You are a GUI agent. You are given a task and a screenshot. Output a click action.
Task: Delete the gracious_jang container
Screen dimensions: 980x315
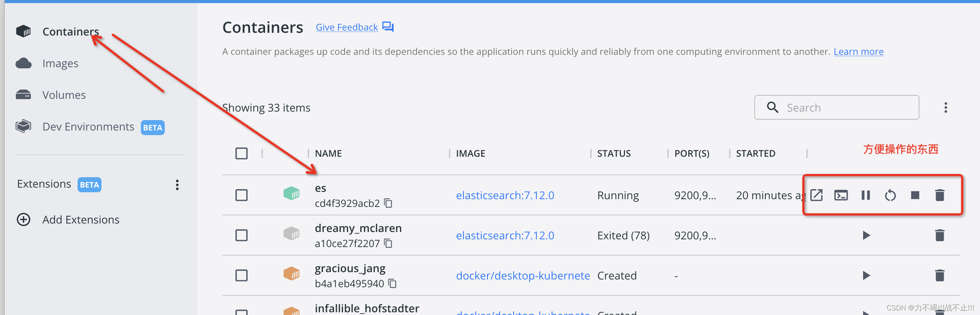pyautogui.click(x=940, y=276)
